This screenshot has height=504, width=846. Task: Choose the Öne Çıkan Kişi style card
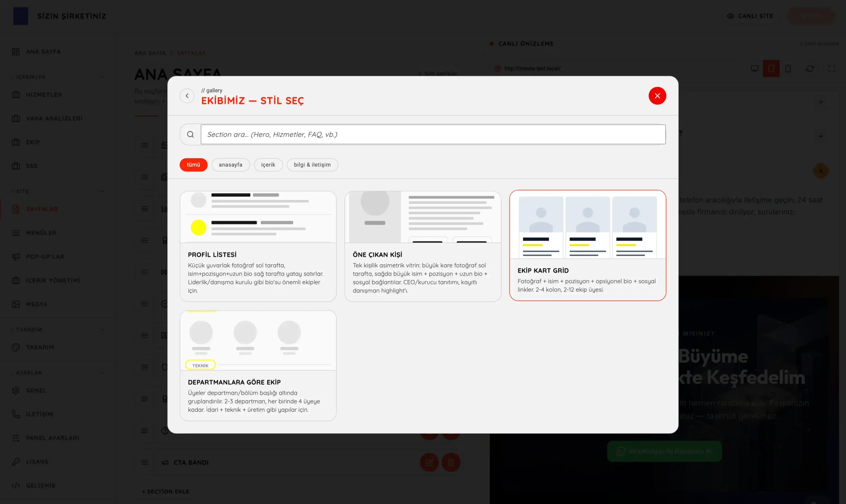[423, 246]
